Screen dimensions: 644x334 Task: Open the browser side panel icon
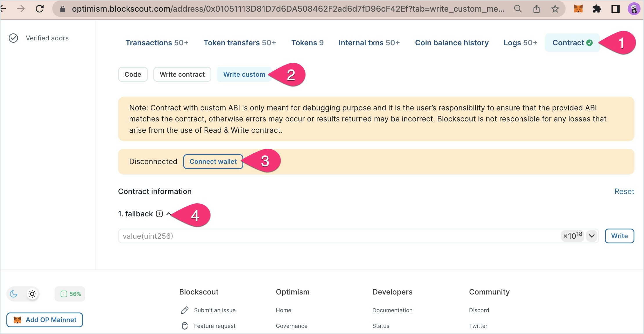point(615,9)
